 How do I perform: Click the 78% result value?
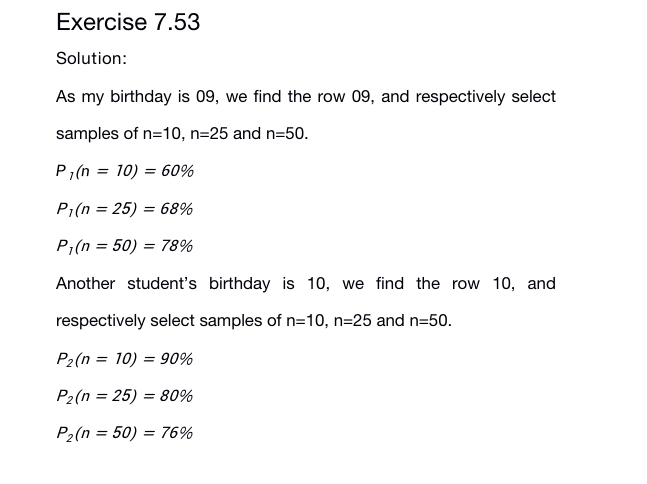[177, 246]
